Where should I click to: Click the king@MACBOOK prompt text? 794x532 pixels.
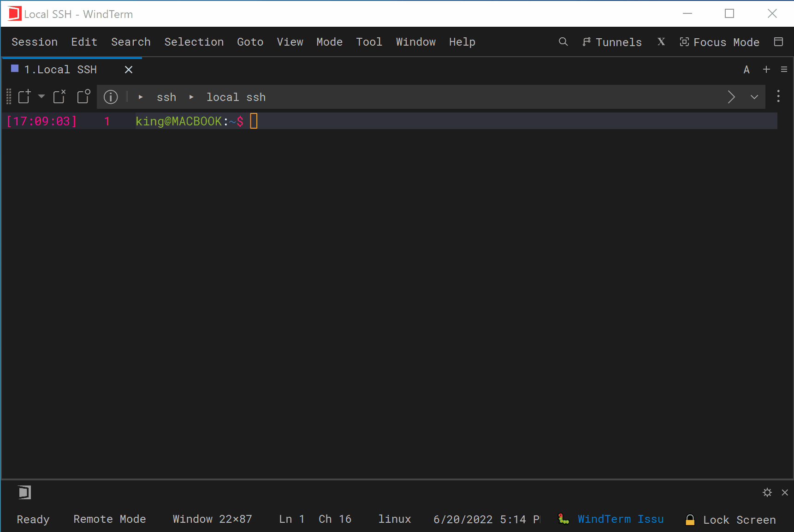[x=178, y=121]
